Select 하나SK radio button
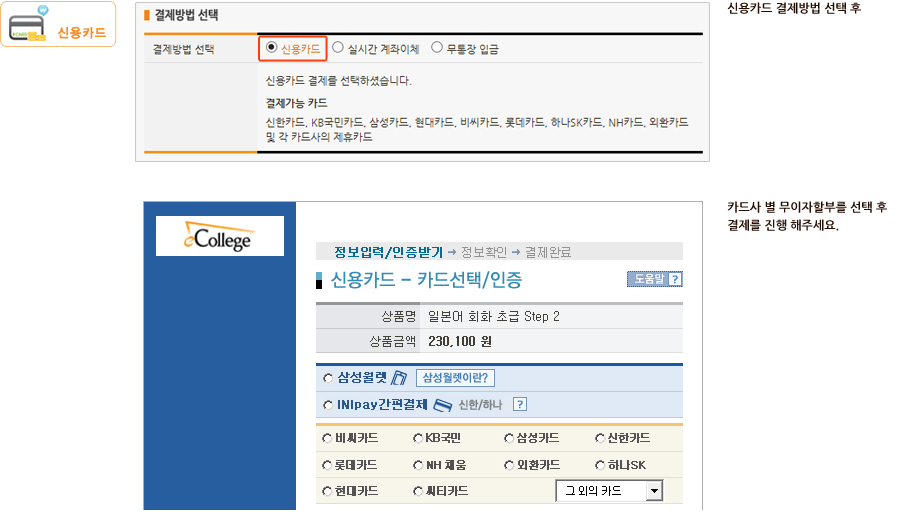913x530 pixels. 600,465
